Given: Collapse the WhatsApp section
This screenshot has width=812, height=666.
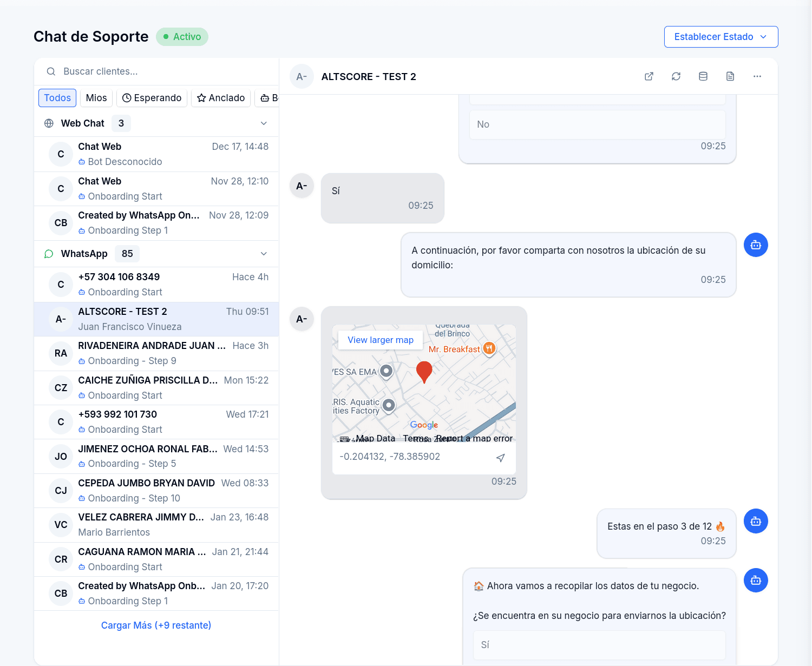Looking at the screenshot, I should (x=264, y=254).
